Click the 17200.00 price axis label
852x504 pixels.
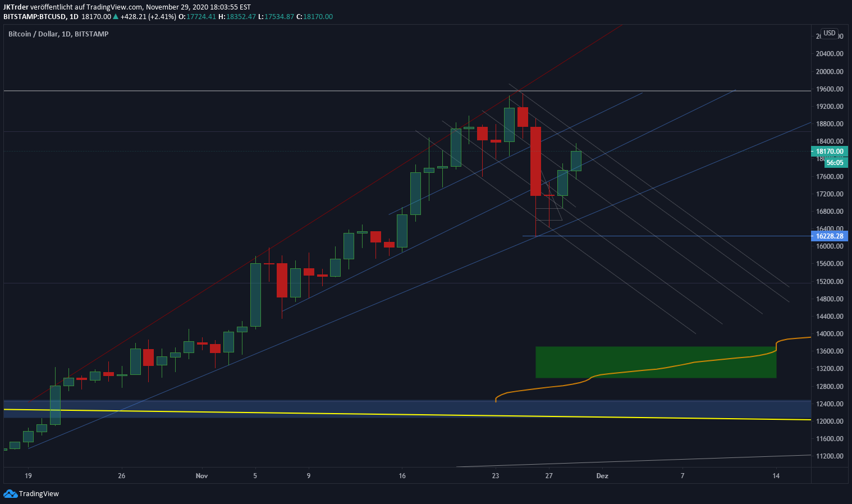click(x=830, y=194)
